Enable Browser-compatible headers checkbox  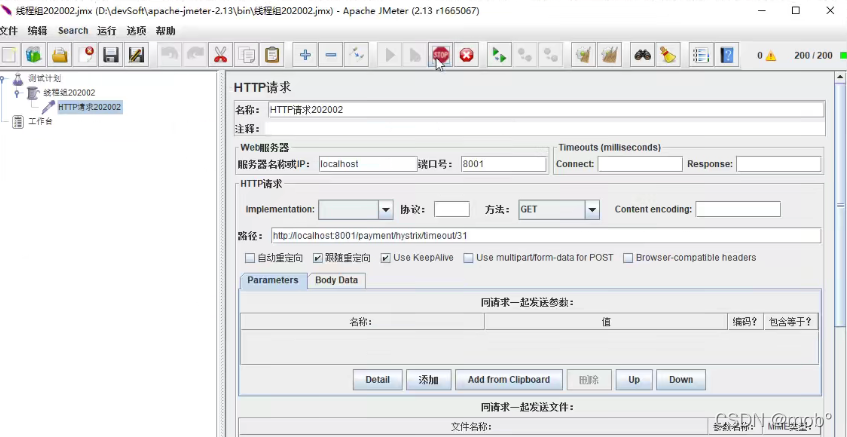tap(628, 258)
